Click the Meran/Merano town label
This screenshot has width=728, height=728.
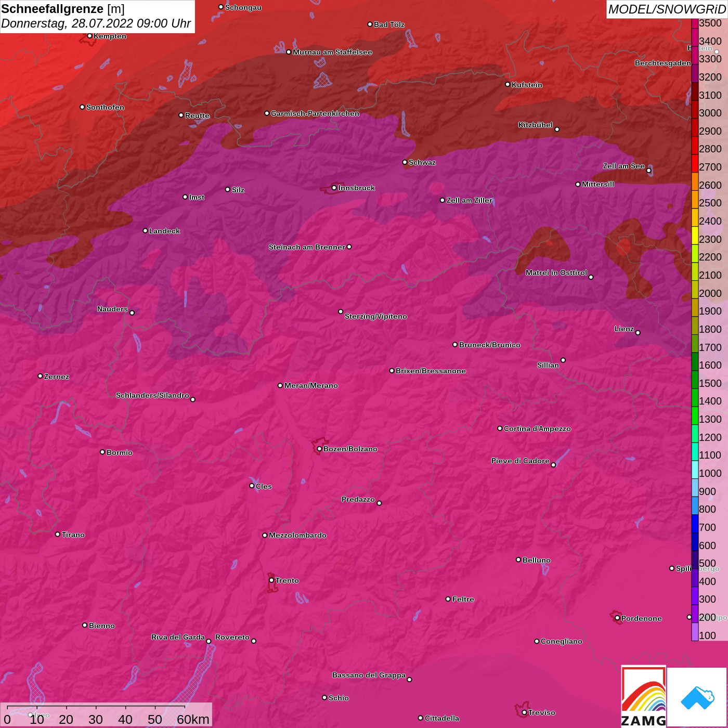point(311,385)
